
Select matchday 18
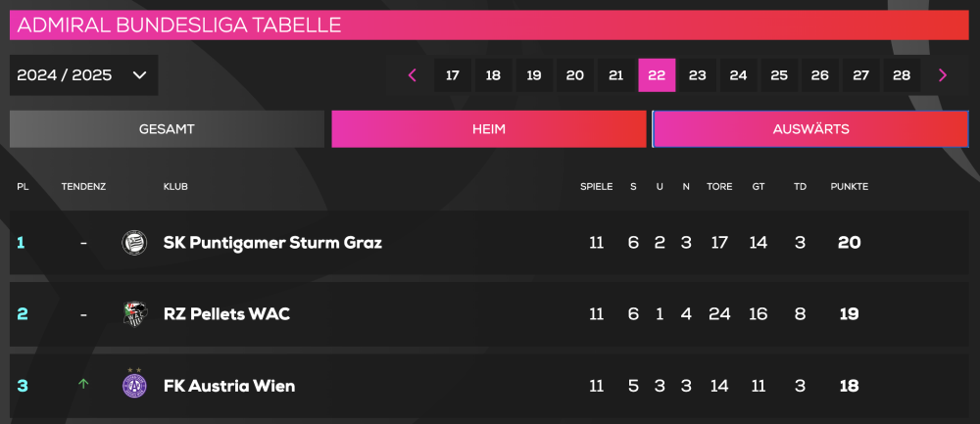pos(493,75)
